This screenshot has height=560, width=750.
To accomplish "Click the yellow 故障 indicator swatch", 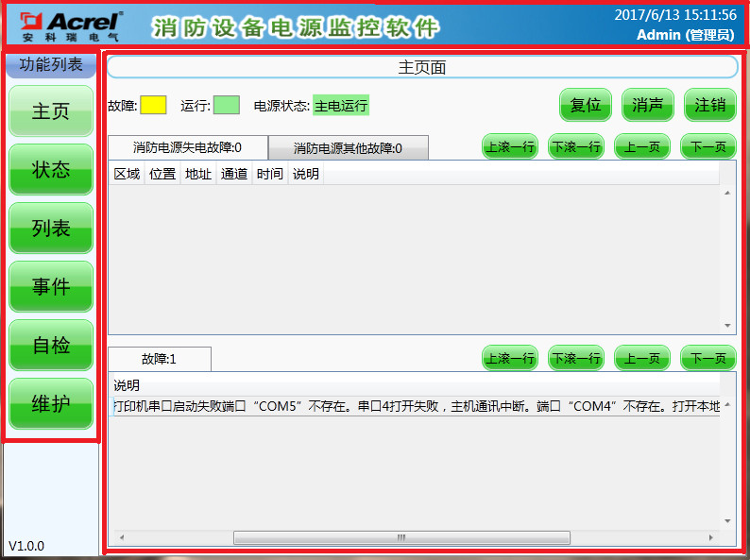I will [153, 105].
